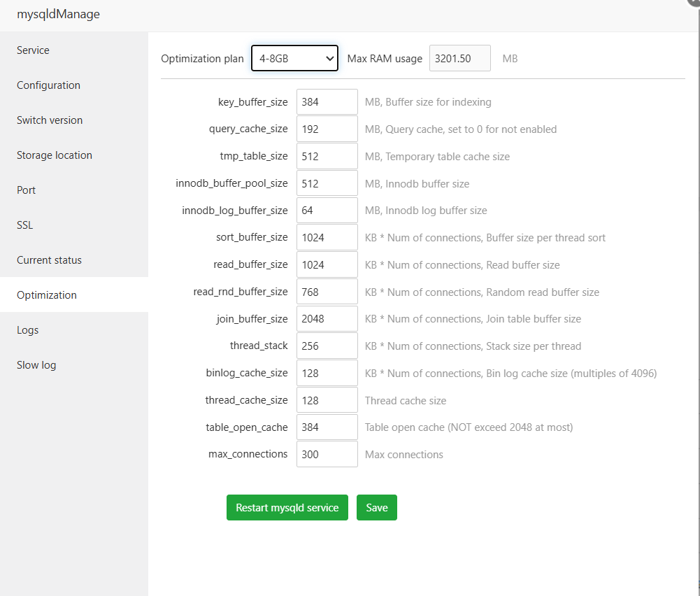Image resolution: width=700 pixels, height=596 pixels.
Task: Edit the table_open_cache value
Action: [327, 427]
